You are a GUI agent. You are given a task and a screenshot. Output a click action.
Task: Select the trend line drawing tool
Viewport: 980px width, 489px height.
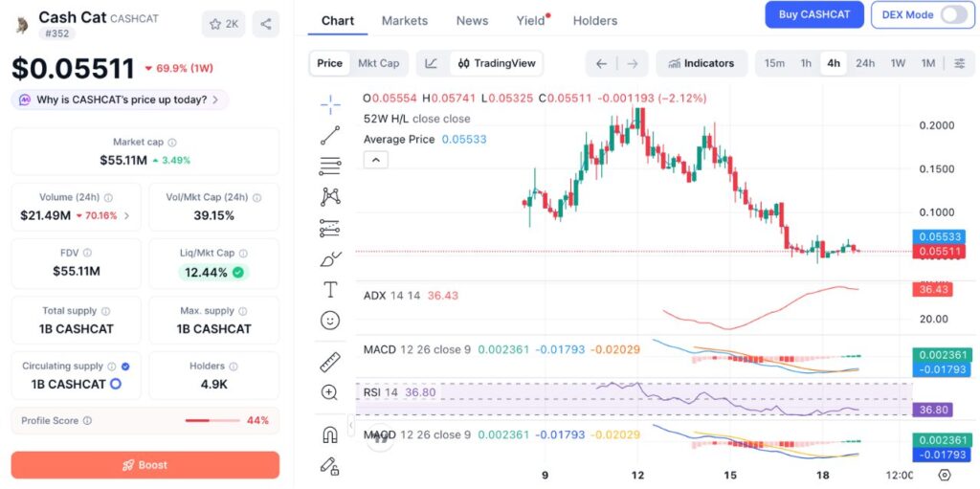tap(330, 135)
